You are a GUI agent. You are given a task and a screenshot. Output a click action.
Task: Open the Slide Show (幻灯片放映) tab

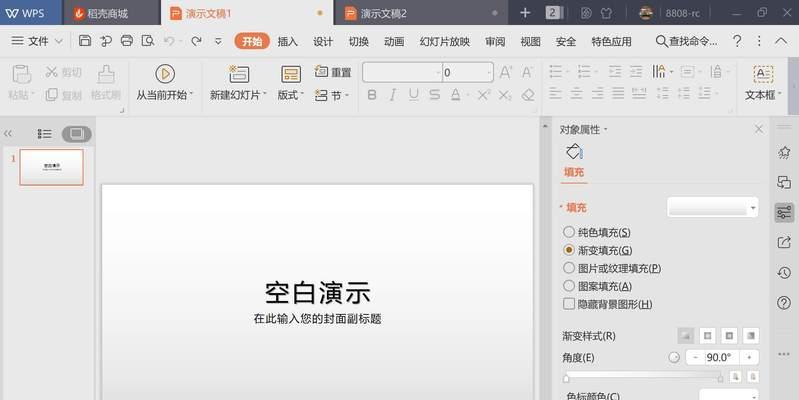pyautogui.click(x=444, y=41)
